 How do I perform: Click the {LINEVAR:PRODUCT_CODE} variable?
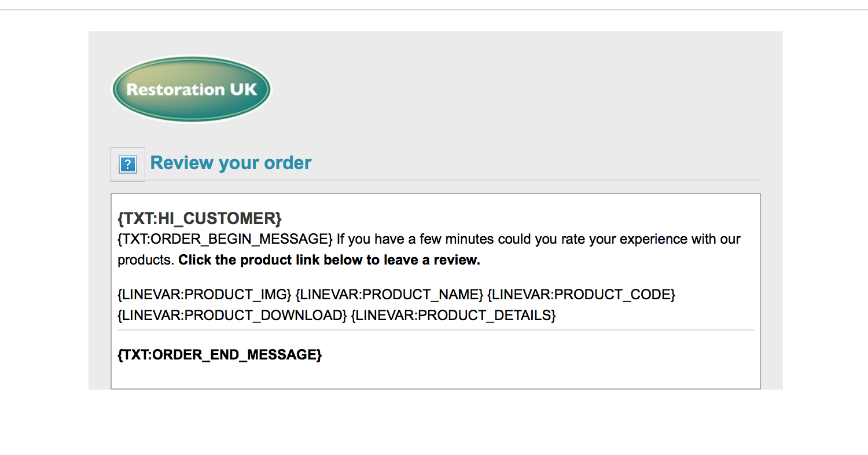coord(581,295)
